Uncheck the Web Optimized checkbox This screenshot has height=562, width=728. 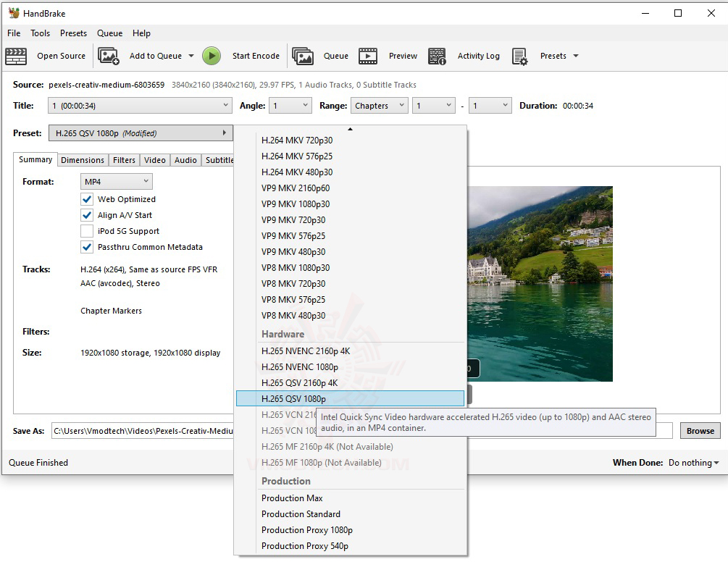[x=87, y=199]
